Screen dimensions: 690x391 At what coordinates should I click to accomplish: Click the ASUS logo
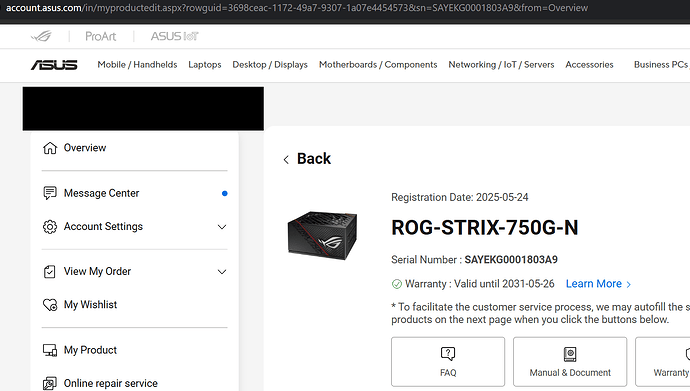(x=54, y=65)
